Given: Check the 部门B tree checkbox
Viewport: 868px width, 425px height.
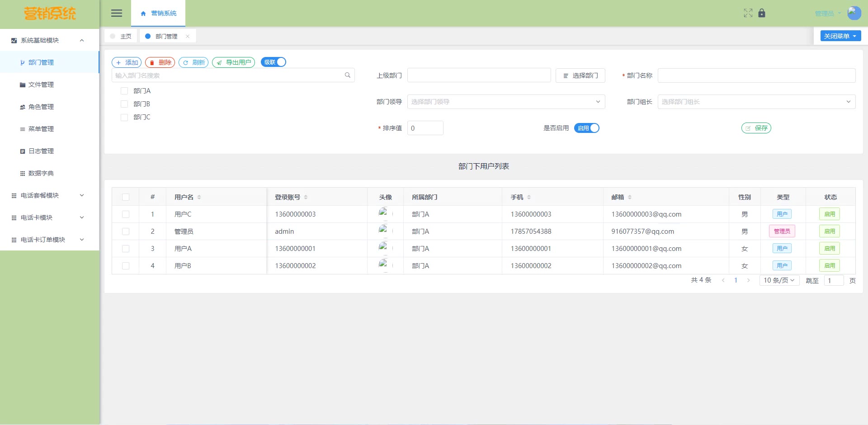Looking at the screenshot, I should [124, 104].
